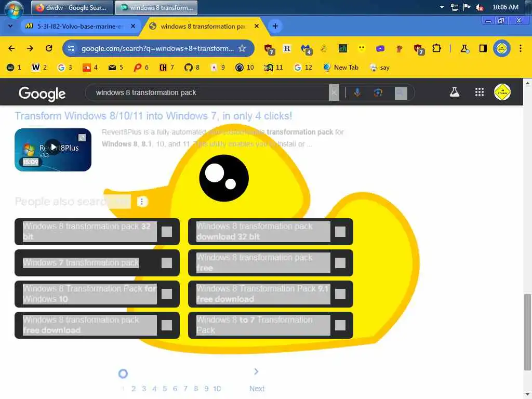Search Windows 8 transformation pack free suggestion
Viewport: 532px width, 399px height.
tap(270, 263)
